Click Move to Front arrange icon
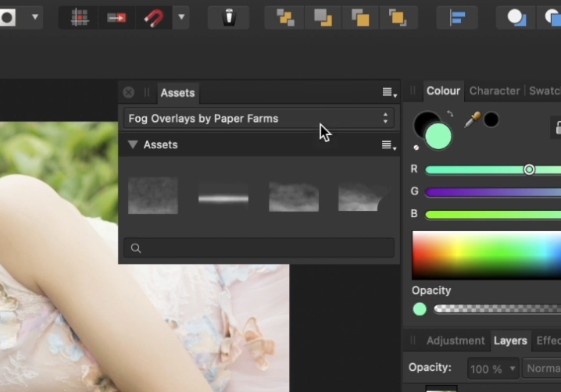This screenshot has height=392, width=561. tap(398, 17)
